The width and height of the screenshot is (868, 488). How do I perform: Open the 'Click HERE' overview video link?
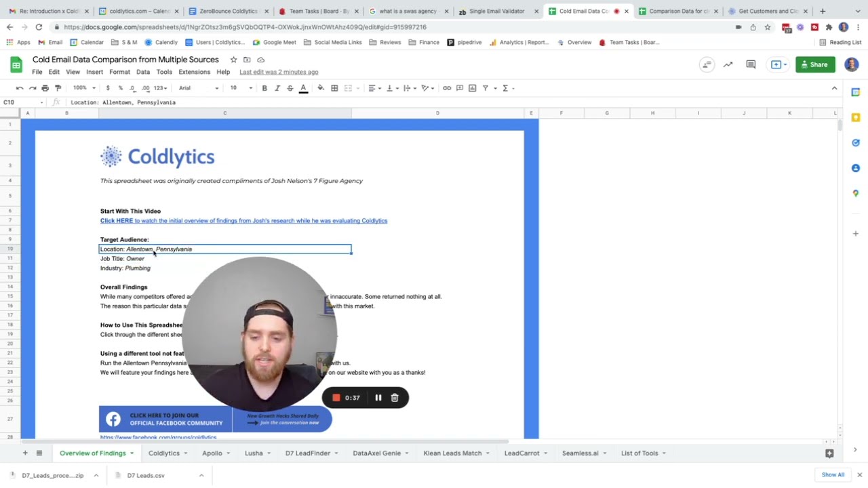point(243,221)
